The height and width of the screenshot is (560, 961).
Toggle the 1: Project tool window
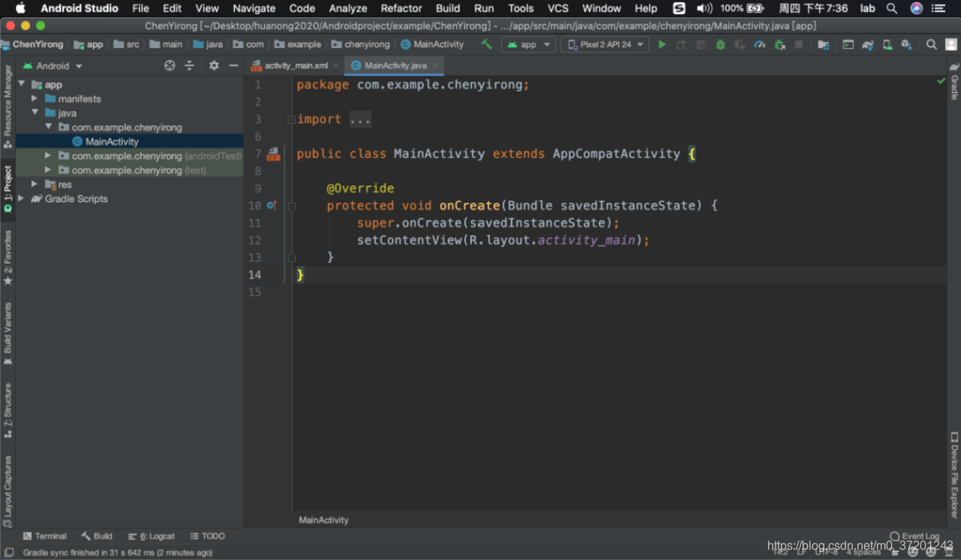click(x=8, y=189)
